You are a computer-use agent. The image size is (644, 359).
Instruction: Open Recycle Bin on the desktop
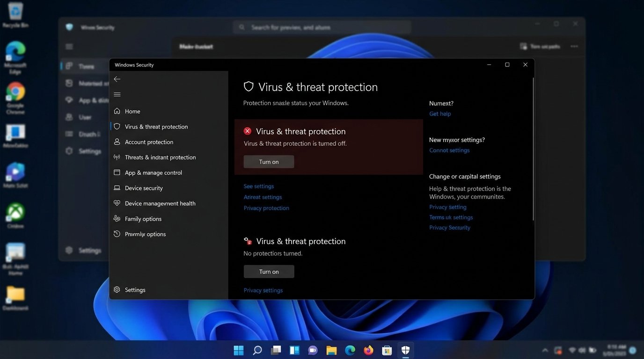[x=15, y=15]
